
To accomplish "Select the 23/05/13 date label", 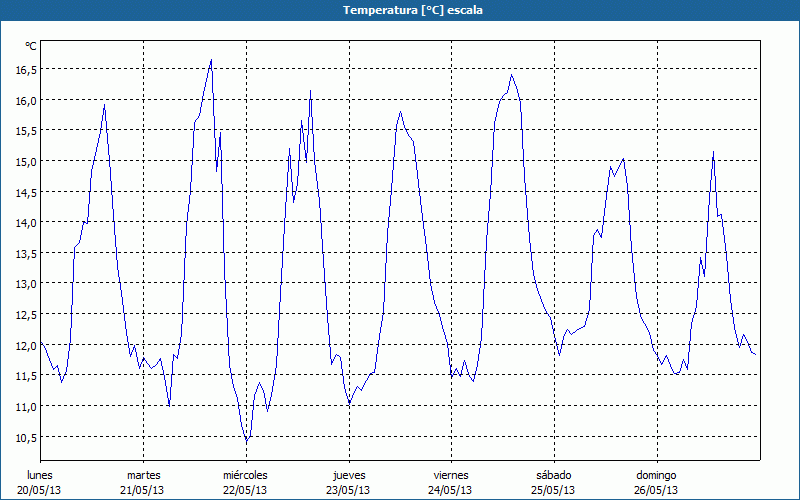I will (x=349, y=490).
